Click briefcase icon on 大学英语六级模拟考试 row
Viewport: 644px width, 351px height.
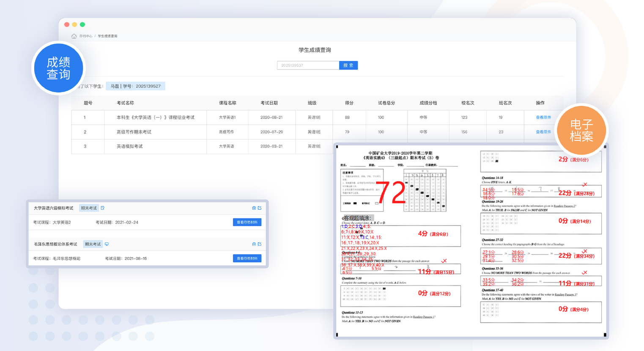click(x=254, y=208)
